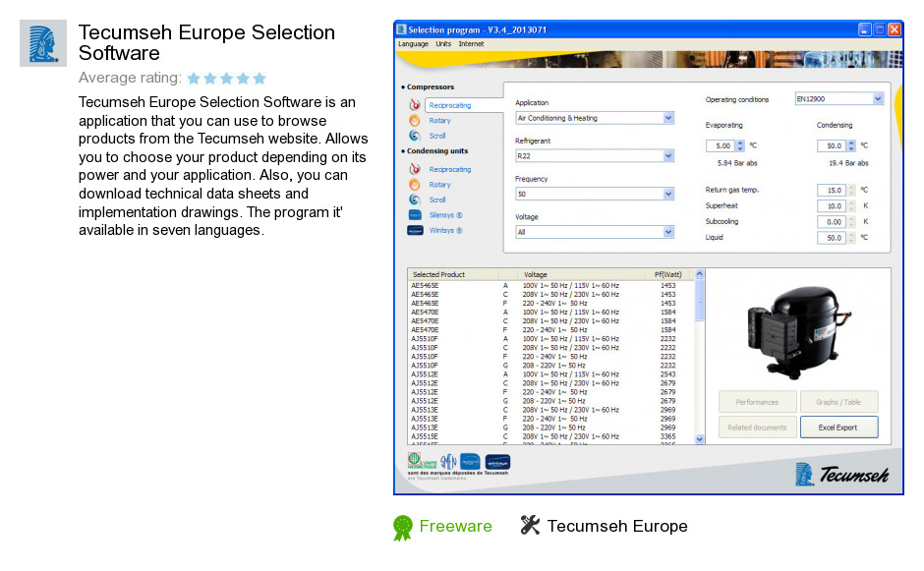Screen dimensions: 924x571
Task: Open the Language menu
Action: (413, 44)
